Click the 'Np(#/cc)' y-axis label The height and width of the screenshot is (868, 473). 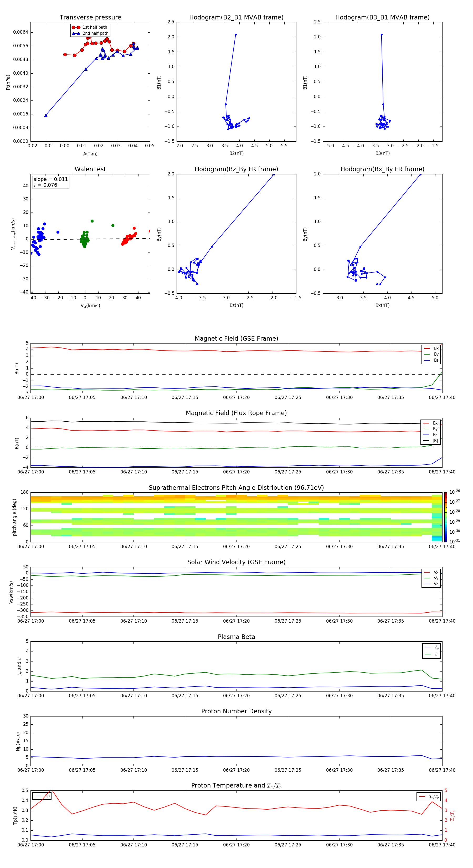[18, 741]
